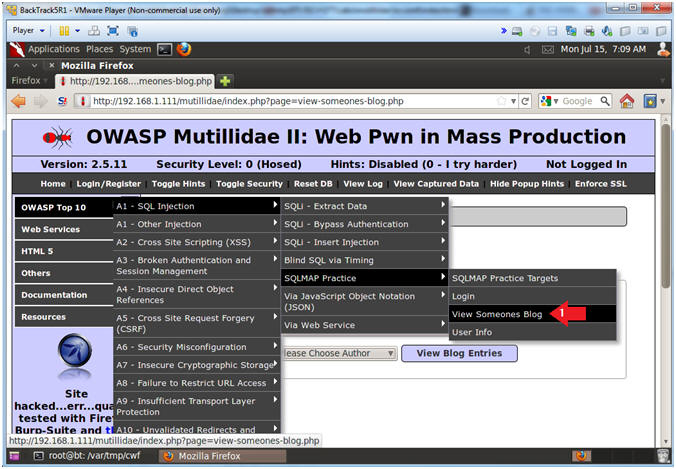
Task: Select User Info menu entry
Action: click(x=532, y=332)
